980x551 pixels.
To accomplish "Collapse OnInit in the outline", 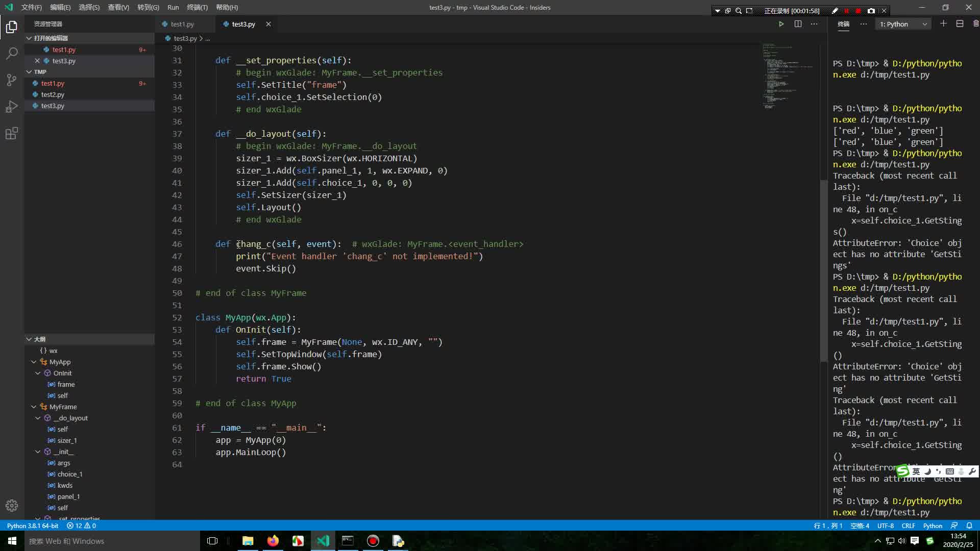I will coord(38,373).
